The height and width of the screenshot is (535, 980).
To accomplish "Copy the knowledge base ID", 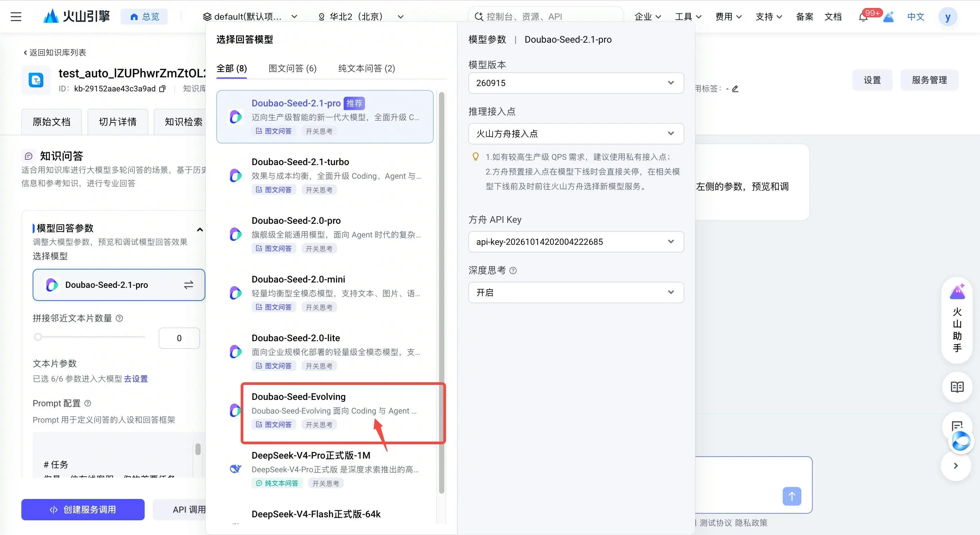I will [162, 89].
